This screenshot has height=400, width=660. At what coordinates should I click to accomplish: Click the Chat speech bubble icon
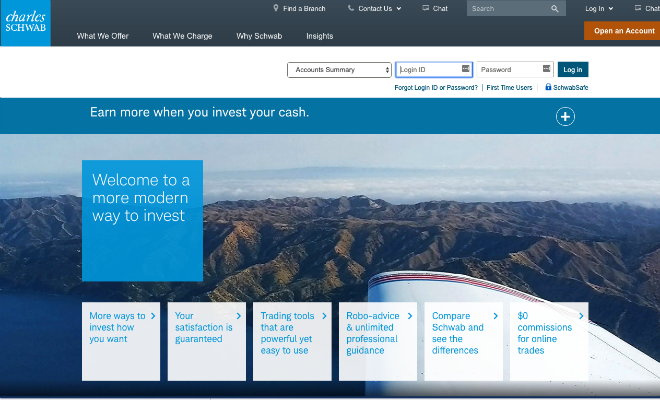[x=425, y=8]
